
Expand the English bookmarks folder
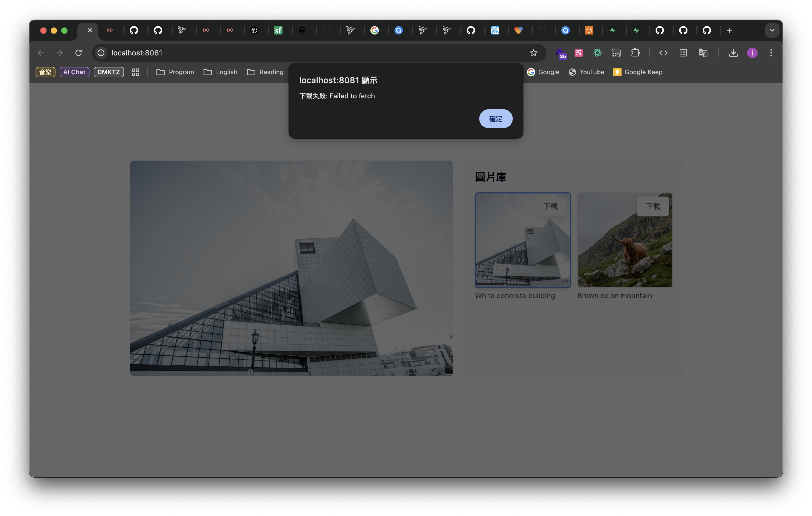tap(221, 72)
